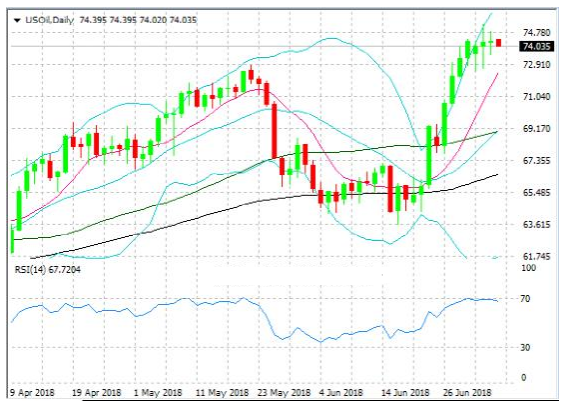Select the USOil,Daily symbol label
This screenshot has width=567, height=409.
pyautogui.click(x=49, y=20)
